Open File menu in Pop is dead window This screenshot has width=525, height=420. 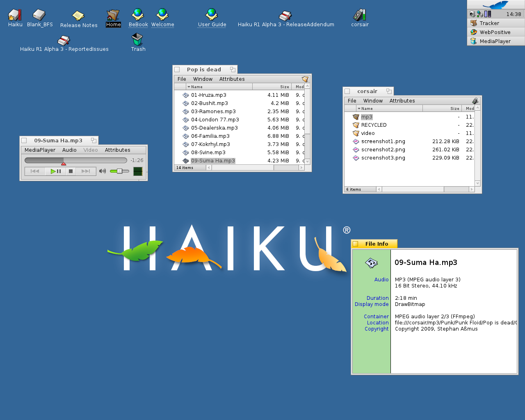tap(182, 79)
